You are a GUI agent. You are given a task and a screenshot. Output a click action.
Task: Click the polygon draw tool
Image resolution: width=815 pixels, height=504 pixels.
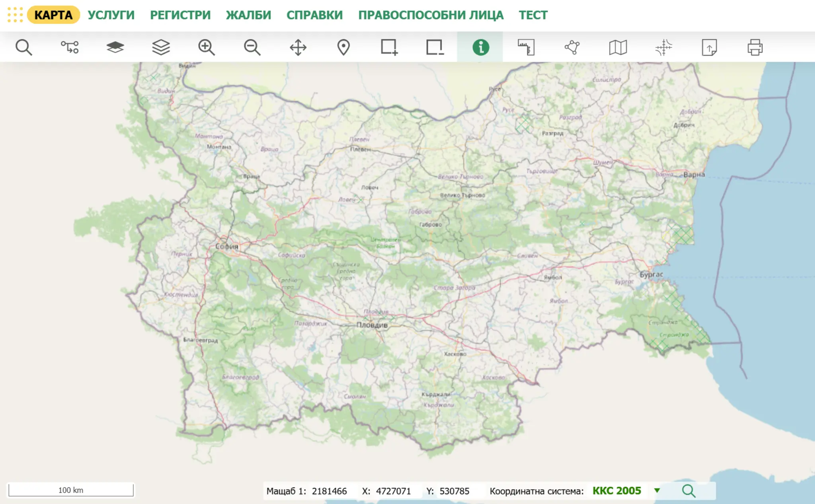(x=572, y=47)
